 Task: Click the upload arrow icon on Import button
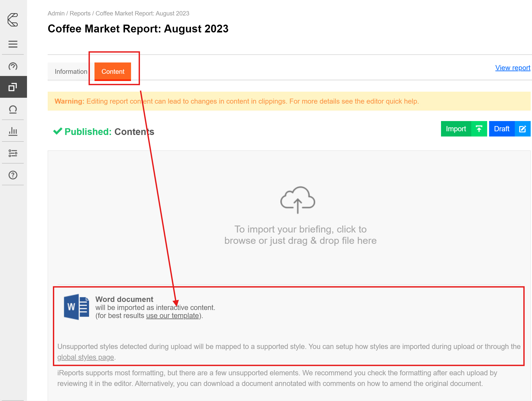(x=479, y=129)
